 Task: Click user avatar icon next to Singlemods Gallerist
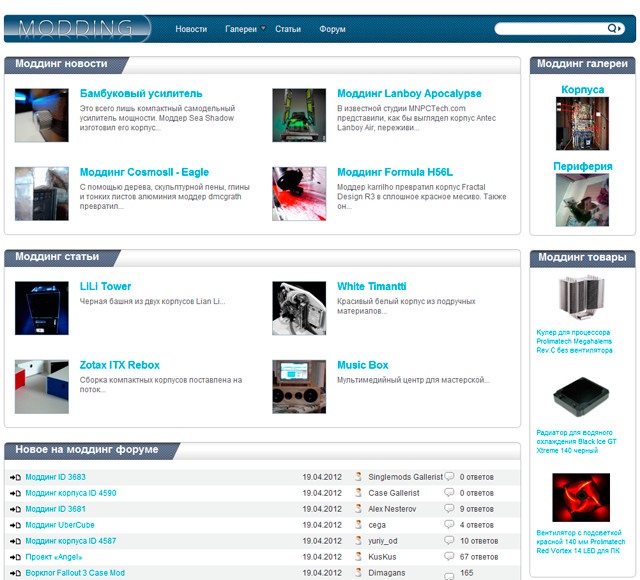(358, 476)
